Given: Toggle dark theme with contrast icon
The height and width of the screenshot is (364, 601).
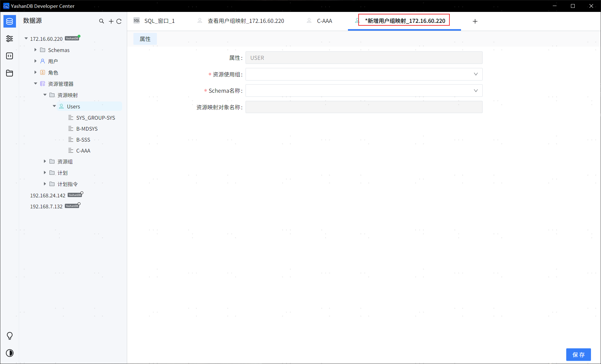Looking at the screenshot, I should pos(9,353).
